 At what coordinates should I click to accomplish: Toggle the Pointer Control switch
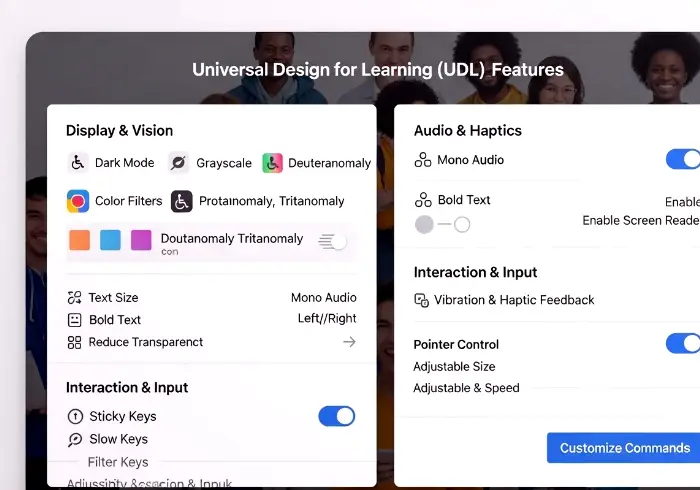point(683,343)
